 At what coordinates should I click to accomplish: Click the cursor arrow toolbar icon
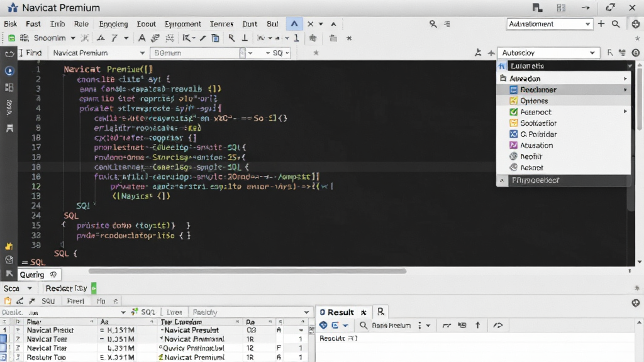(231, 38)
